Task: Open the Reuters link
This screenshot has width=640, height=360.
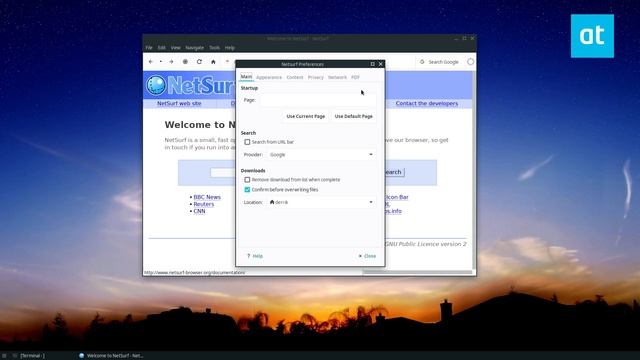Action: (x=204, y=204)
